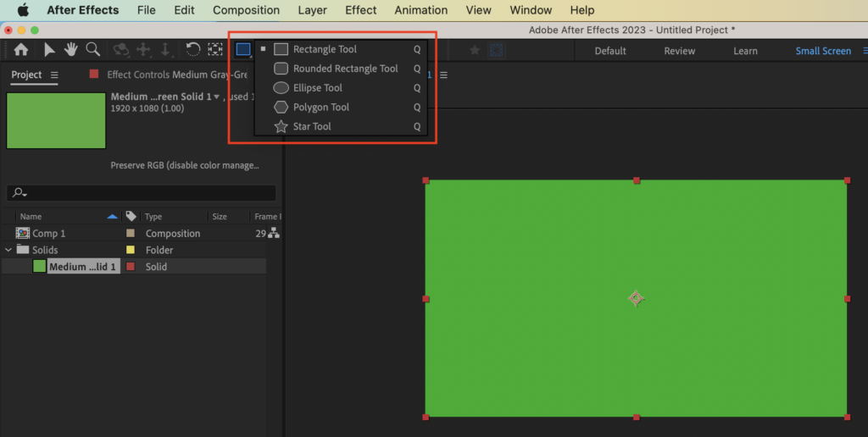Screen dimensions: 868x437
Task: Switch to the Review workspace
Action: (x=679, y=51)
